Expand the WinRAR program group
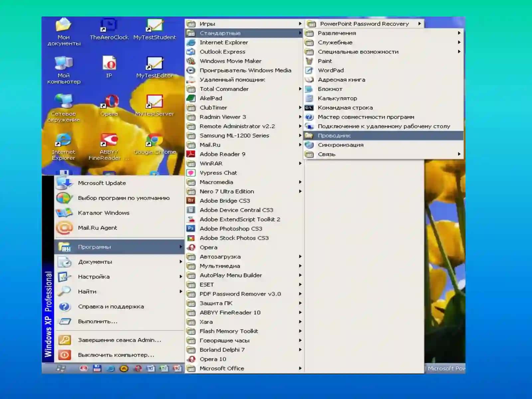The height and width of the screenshot is (399, 532). pos(244,164)
